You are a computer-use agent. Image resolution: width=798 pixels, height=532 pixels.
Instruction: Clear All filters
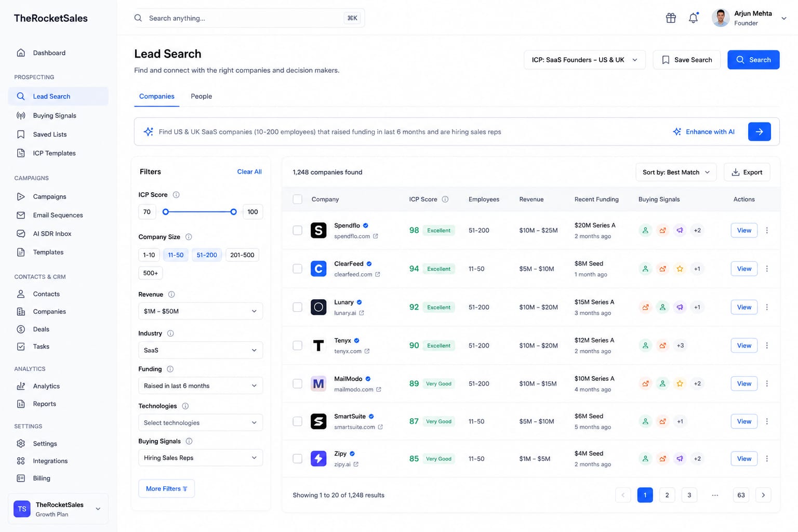(x=249, y=172)
